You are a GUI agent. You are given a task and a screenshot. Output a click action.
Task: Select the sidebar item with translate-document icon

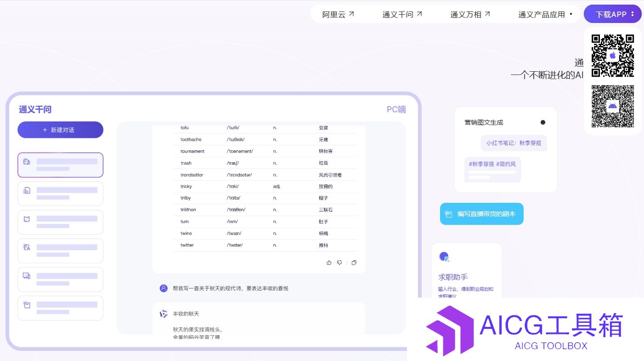click(x=60, y=251)
